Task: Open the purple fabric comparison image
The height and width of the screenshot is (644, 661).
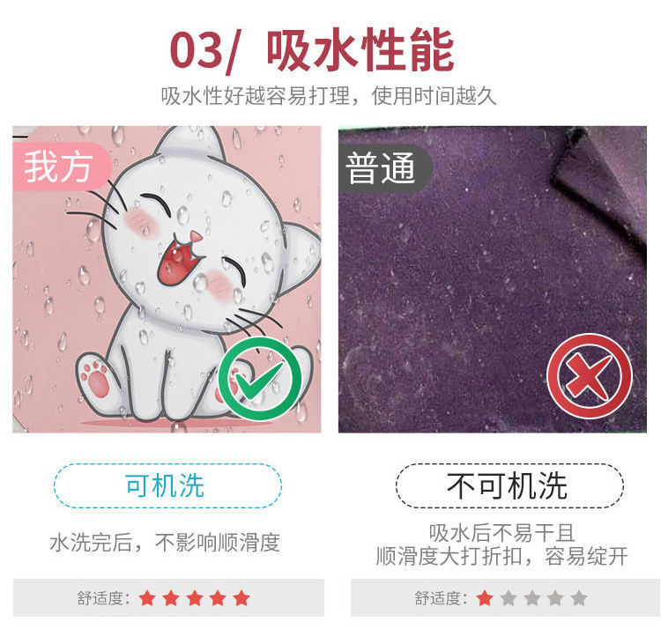Action: (493, 279)
